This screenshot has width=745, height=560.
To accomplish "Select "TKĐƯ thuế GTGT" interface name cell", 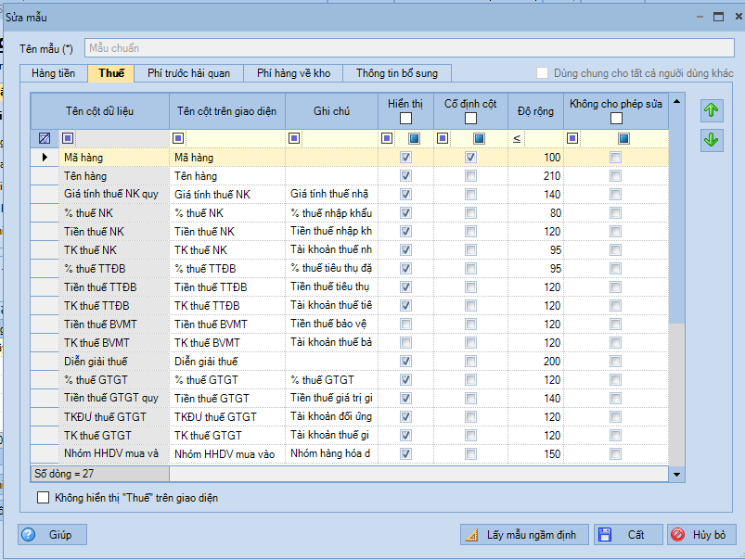I will pos(227,417).
